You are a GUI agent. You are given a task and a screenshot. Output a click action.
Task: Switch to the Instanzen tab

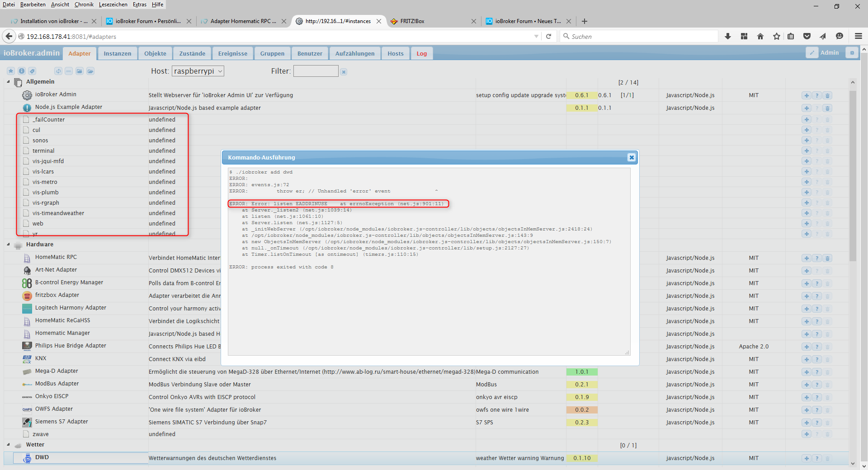[x=118, y=53]
